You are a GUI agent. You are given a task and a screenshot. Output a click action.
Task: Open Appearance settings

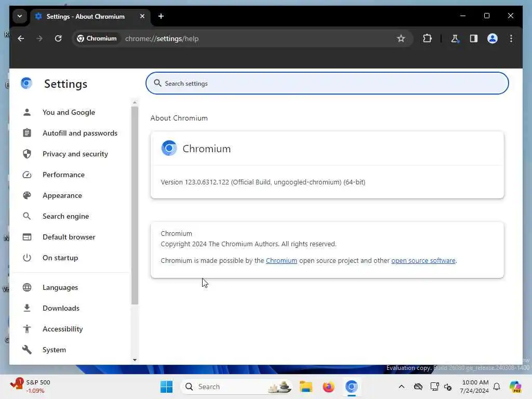point(62,195)
